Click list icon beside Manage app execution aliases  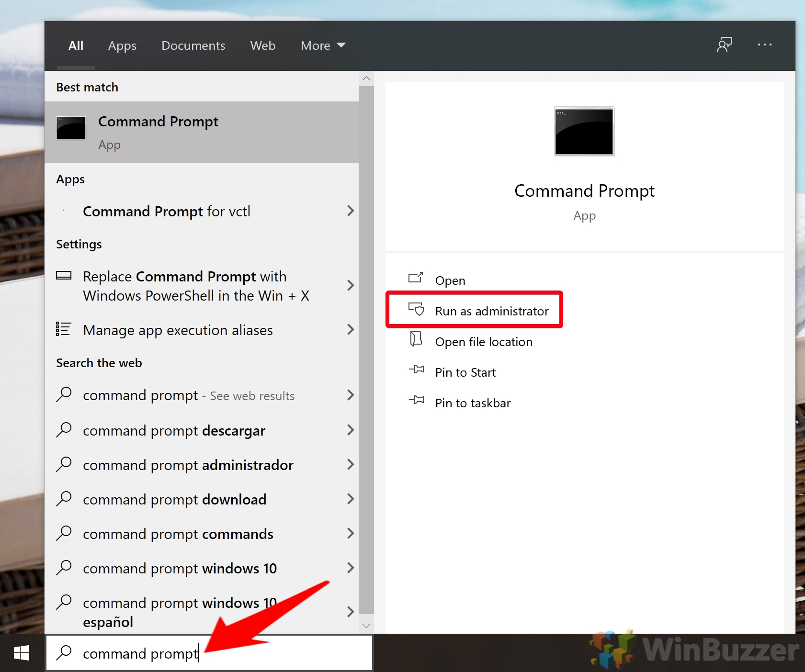click(63, 329)
